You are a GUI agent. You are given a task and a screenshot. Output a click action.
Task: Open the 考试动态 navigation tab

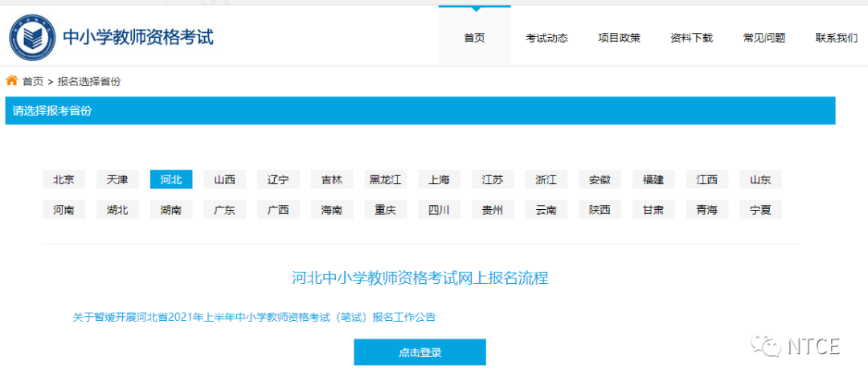547,39
